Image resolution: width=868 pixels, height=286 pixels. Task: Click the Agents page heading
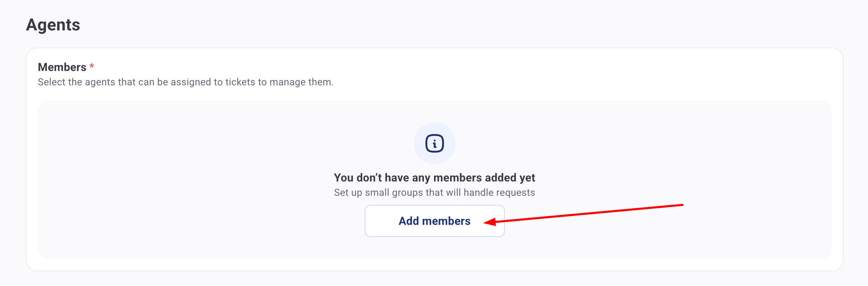(53, 25)
